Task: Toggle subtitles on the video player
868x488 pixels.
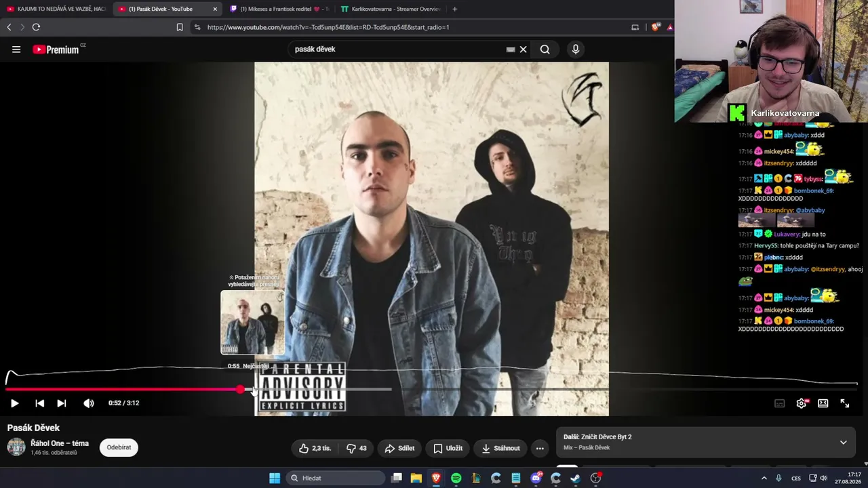Action: pyautogui.click(x=780, y=403)
